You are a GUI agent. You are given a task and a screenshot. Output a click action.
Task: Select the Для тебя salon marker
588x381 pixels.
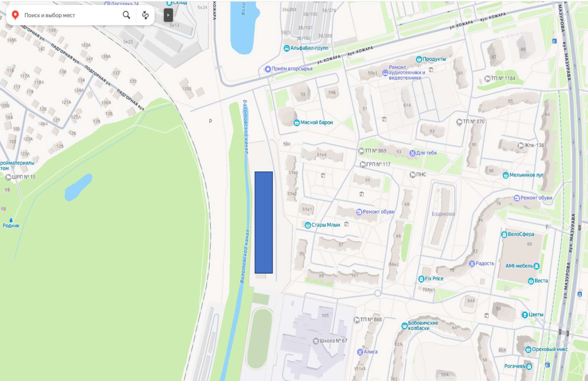tap(412, 153)
